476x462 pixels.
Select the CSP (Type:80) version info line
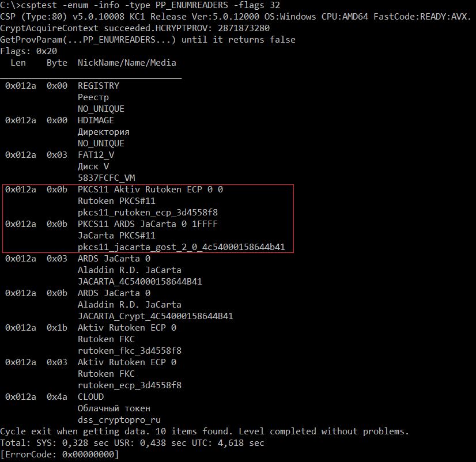tap(236, 16)
